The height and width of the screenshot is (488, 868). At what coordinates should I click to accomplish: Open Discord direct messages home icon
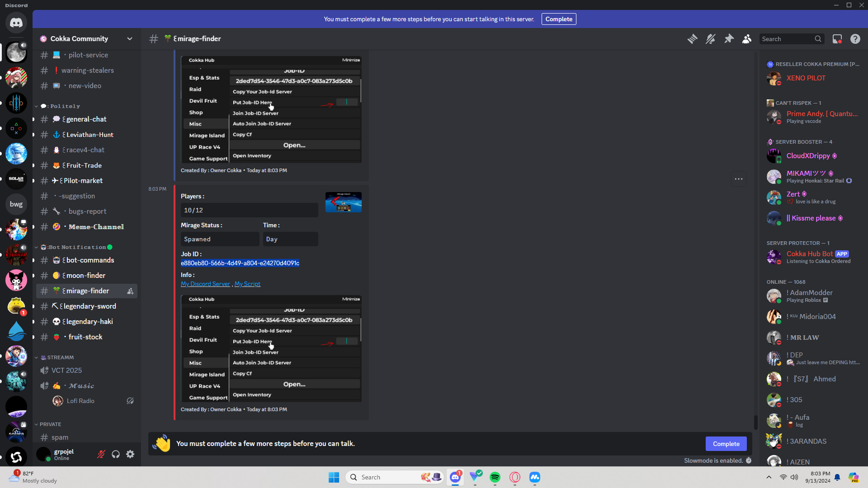(16, 23)
